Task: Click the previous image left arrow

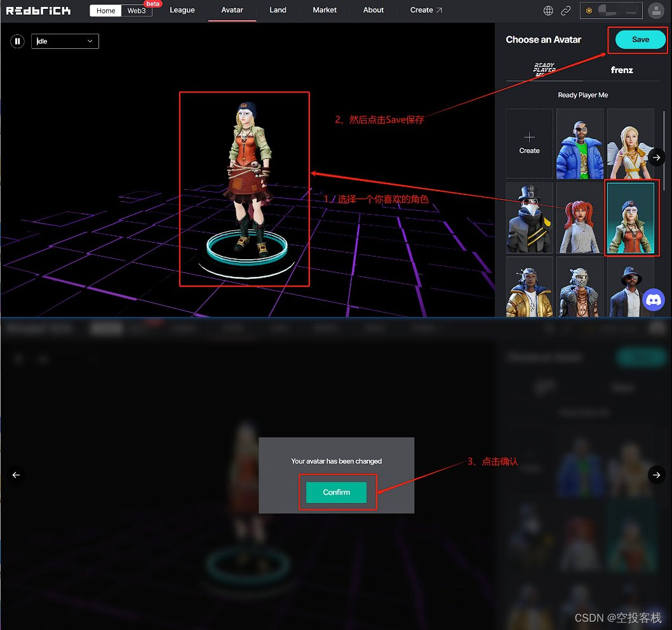Action: click(16, 475)
